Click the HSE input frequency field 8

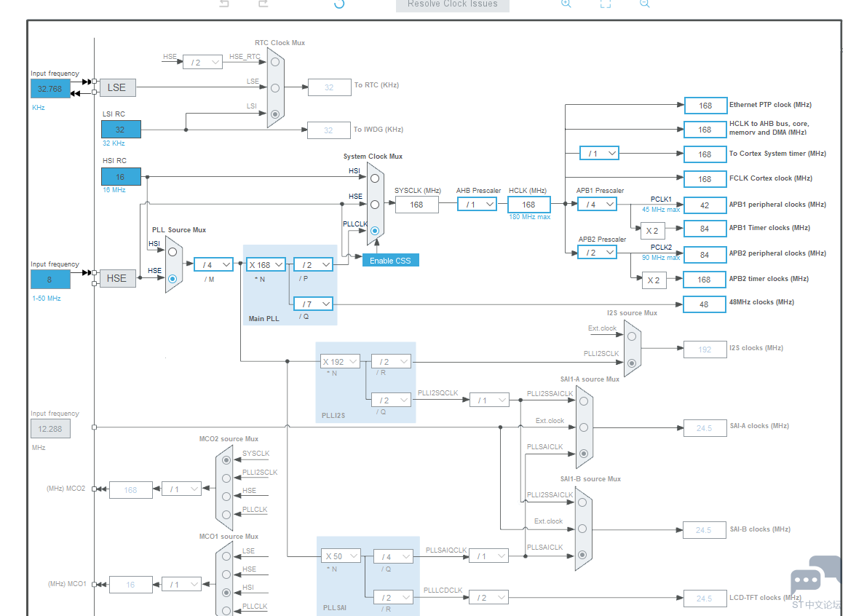(50, 280)
